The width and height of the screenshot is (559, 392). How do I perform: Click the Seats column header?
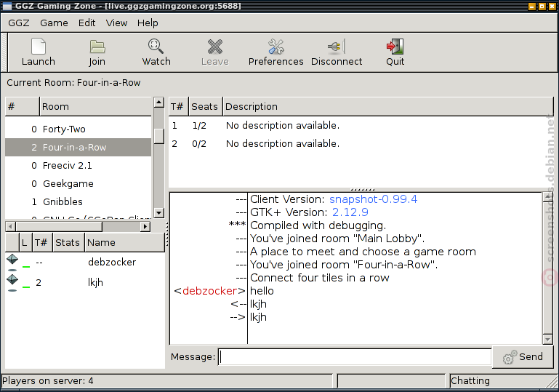[206, 106]
